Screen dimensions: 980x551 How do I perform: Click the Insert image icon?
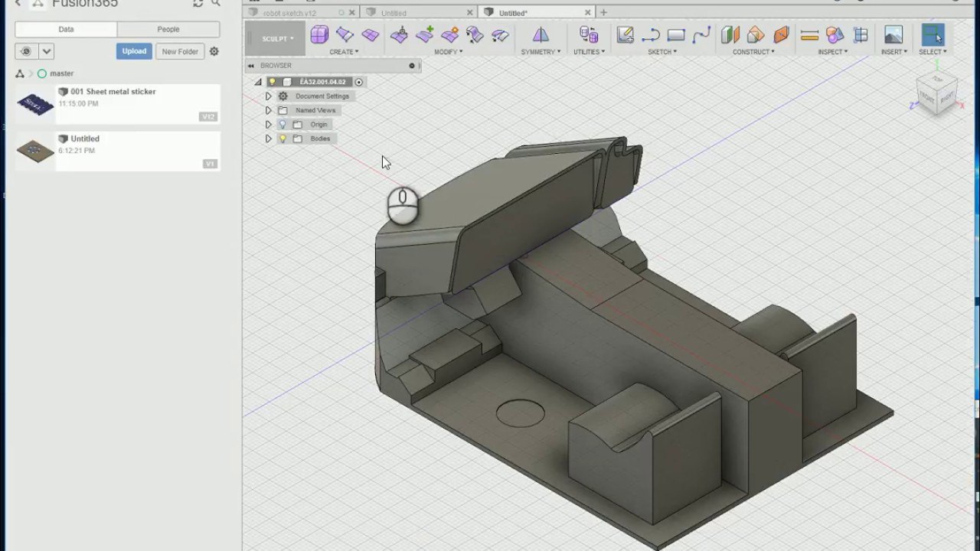tap(893, 35)
